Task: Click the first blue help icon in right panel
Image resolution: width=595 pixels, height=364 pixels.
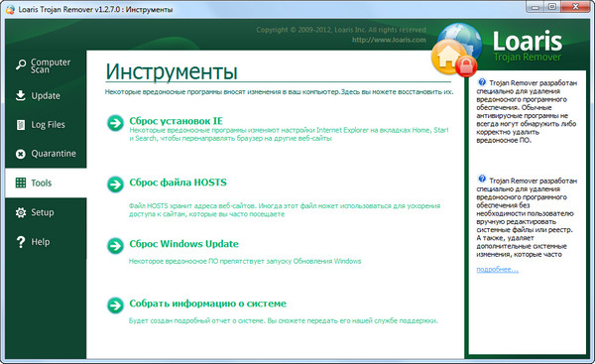Action: [x=482, y=81]
